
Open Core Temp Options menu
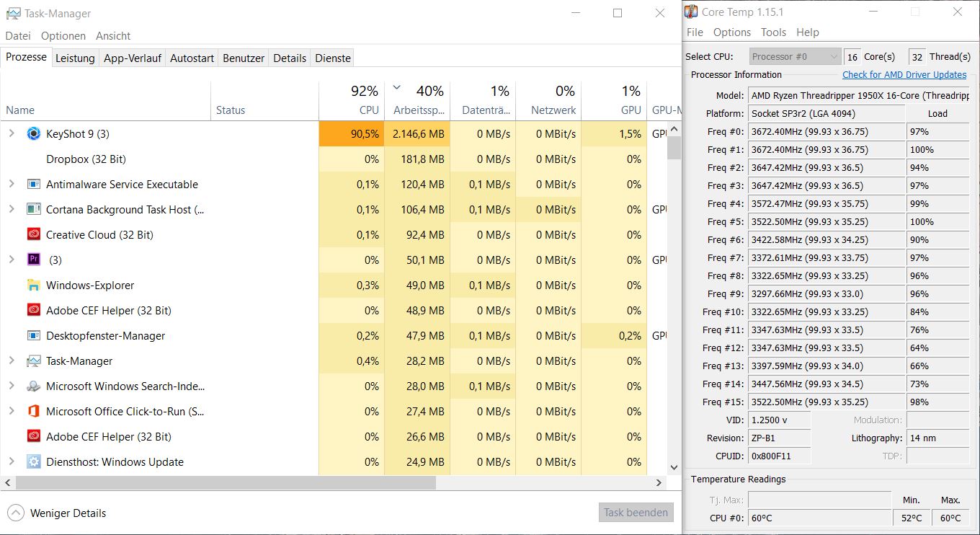pos(732,32)
